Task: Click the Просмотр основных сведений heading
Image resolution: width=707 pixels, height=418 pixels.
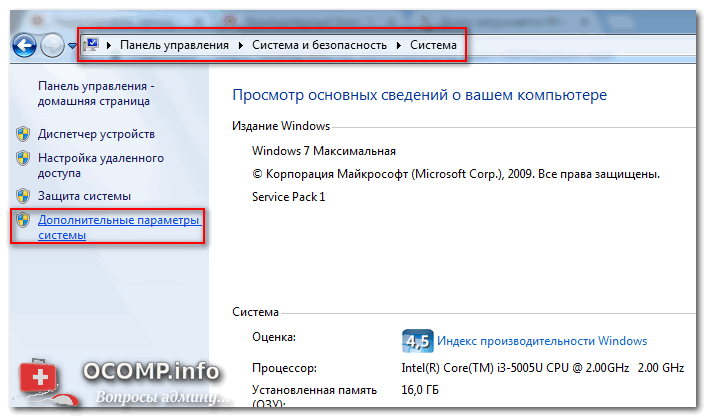Action: pyautogui.click(x=419, y=95)
